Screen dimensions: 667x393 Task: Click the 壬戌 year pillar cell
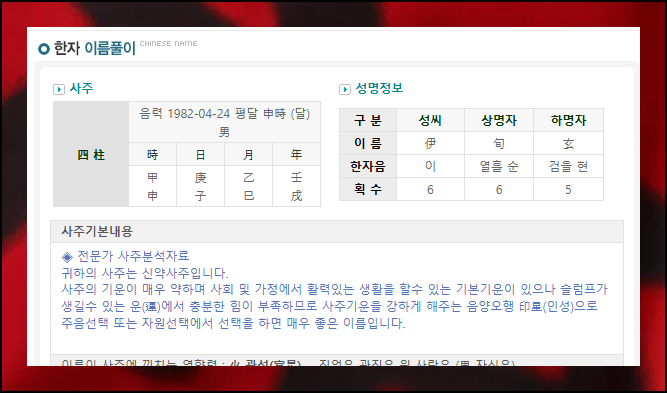[296, 186]
